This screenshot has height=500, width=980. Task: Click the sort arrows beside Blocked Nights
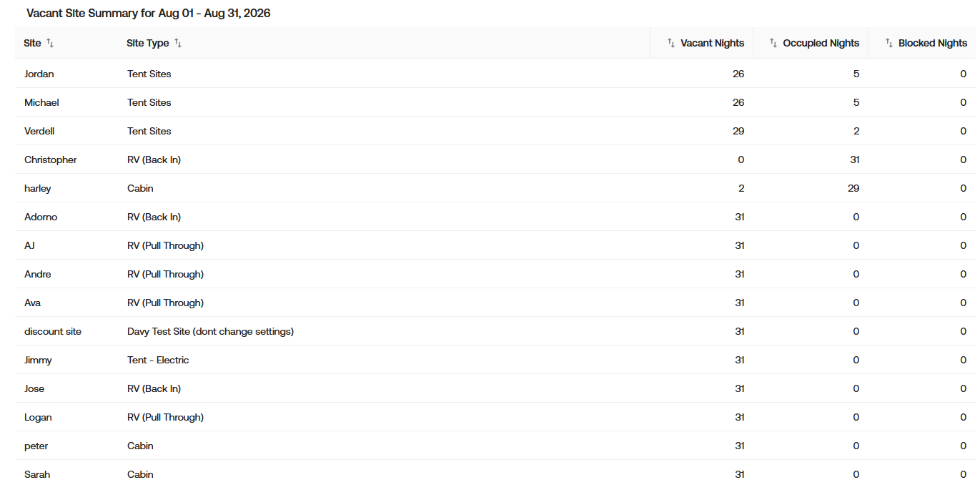click(x=889, y=43)
